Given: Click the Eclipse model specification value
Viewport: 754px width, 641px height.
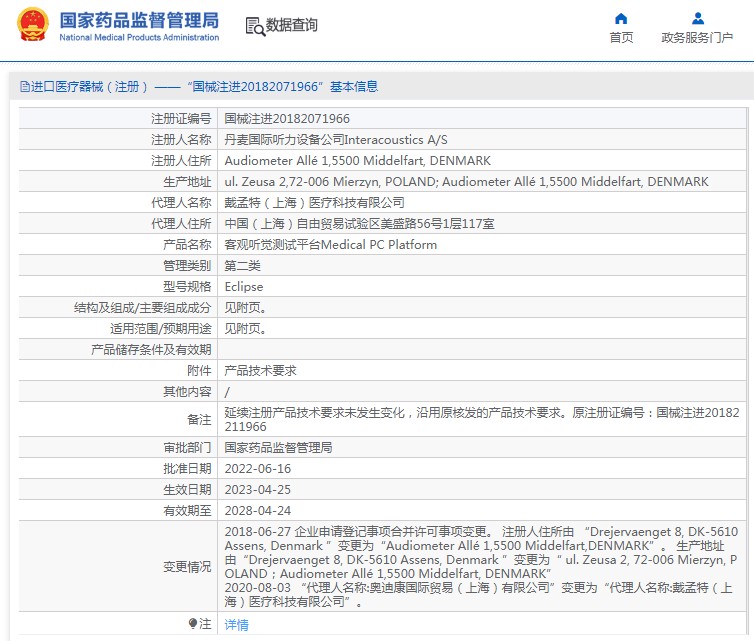Looking at the screenshot, I should pos(244,287).
